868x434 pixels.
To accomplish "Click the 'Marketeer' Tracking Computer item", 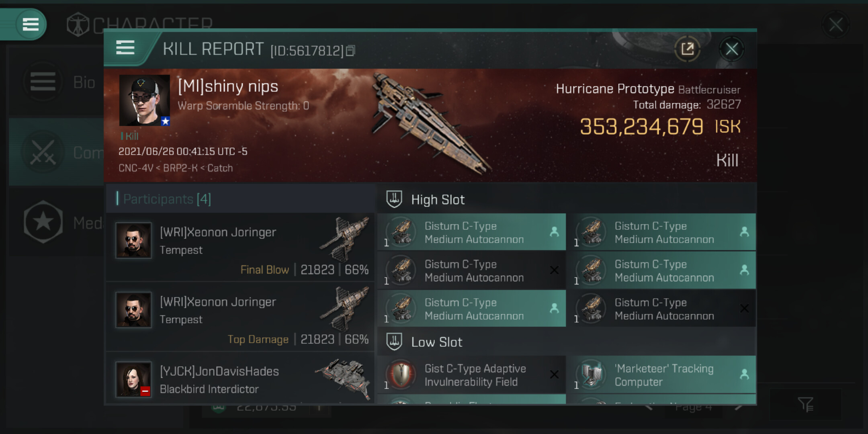I will pos(663,375).
